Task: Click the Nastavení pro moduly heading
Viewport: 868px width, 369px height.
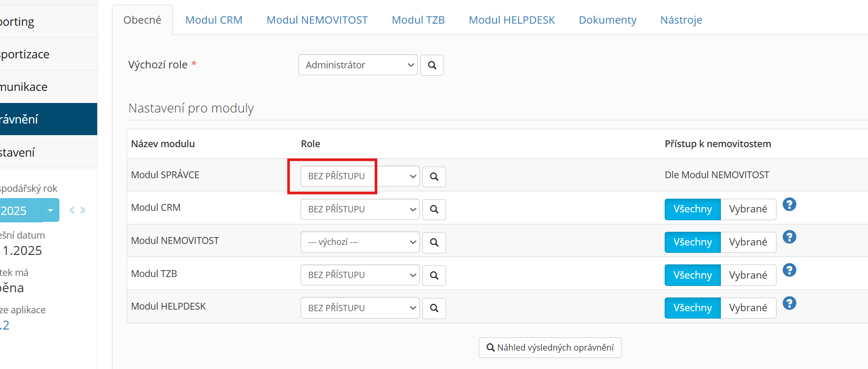Action: [191, 108]
